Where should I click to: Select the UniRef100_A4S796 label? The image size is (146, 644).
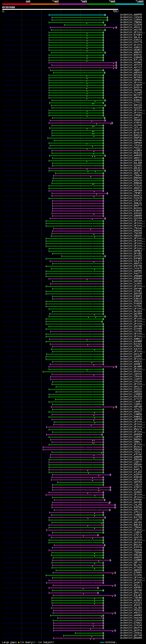click(131, 30)
